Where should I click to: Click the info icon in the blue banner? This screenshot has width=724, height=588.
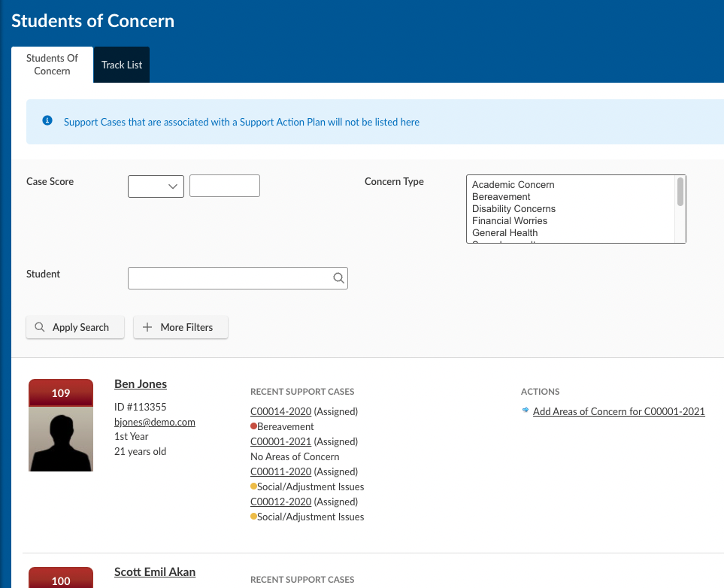click(47, 120)
